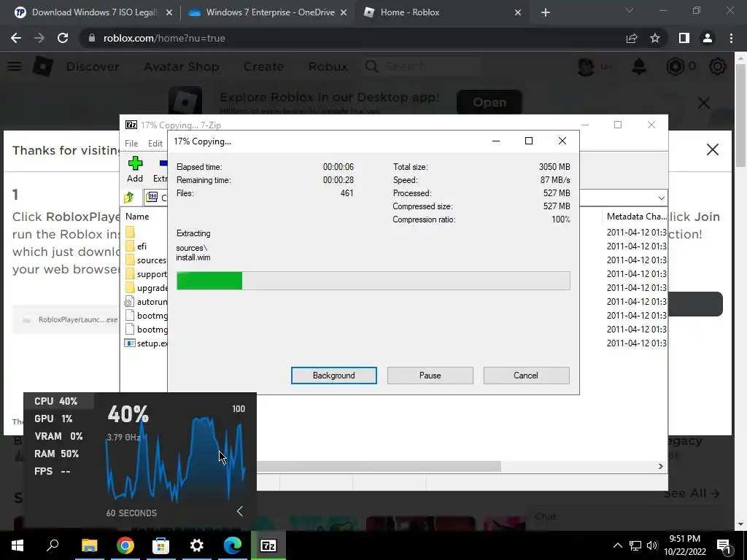Close the Download Windows 7 ISO tab
Screen dimensions: 747x560
pyautogui.click(x=169, y=13)
